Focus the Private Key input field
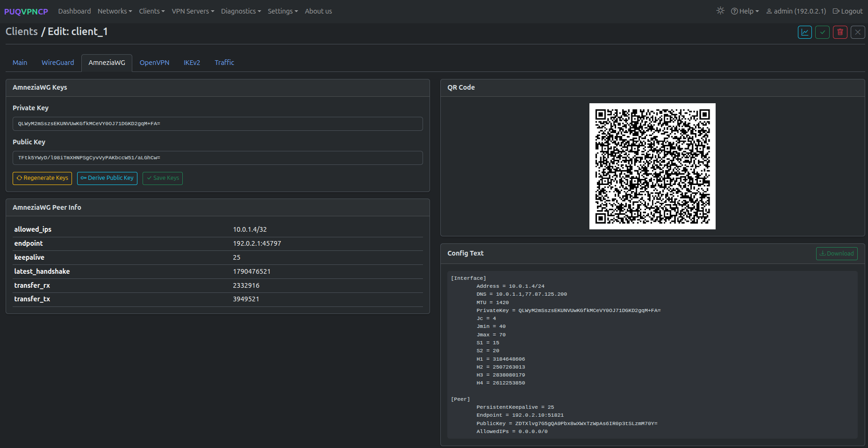Screen dimensions: 868x448 point(218,124)
